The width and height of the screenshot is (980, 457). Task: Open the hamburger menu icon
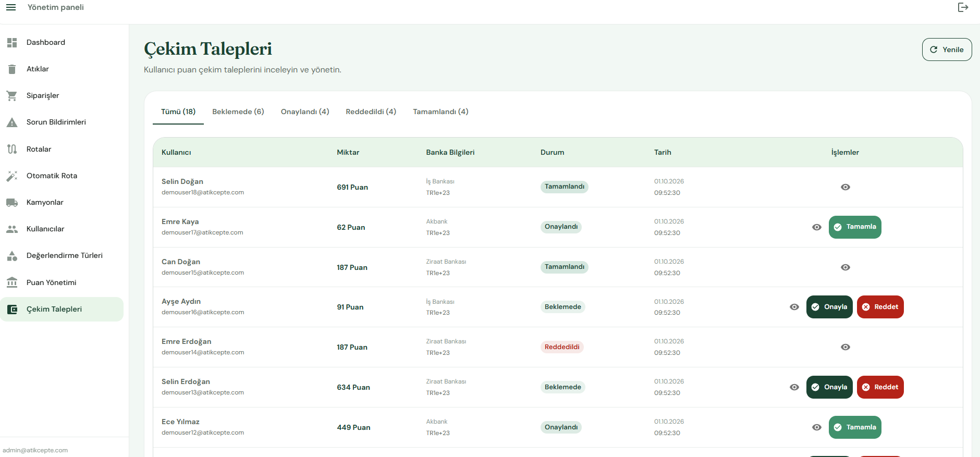pyautogui.click(x=11, y=7)
